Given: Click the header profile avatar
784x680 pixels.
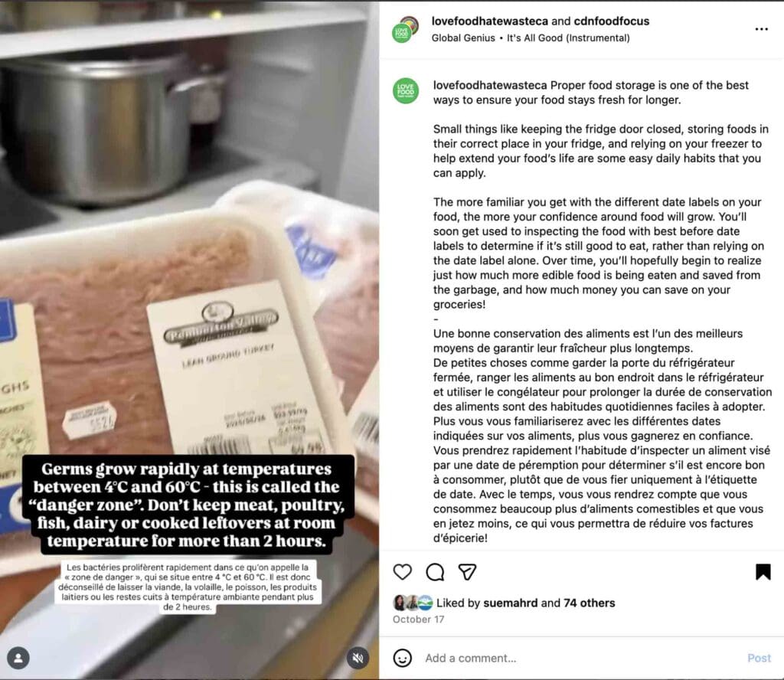Looking at the screenshot, I should click(405, 30).
